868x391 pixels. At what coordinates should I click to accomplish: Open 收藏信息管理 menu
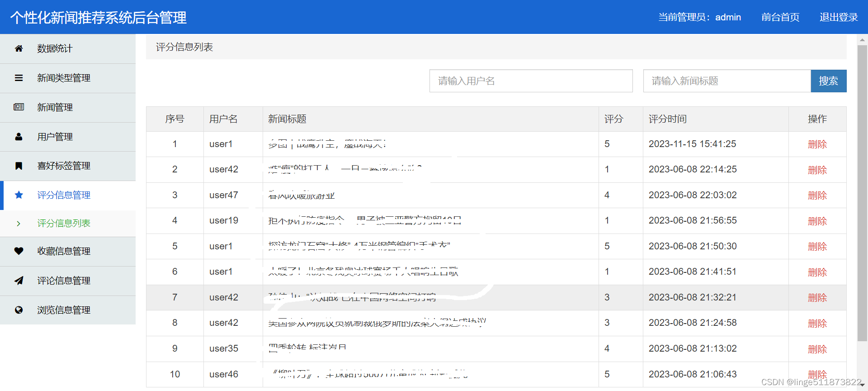pos(68,251)
